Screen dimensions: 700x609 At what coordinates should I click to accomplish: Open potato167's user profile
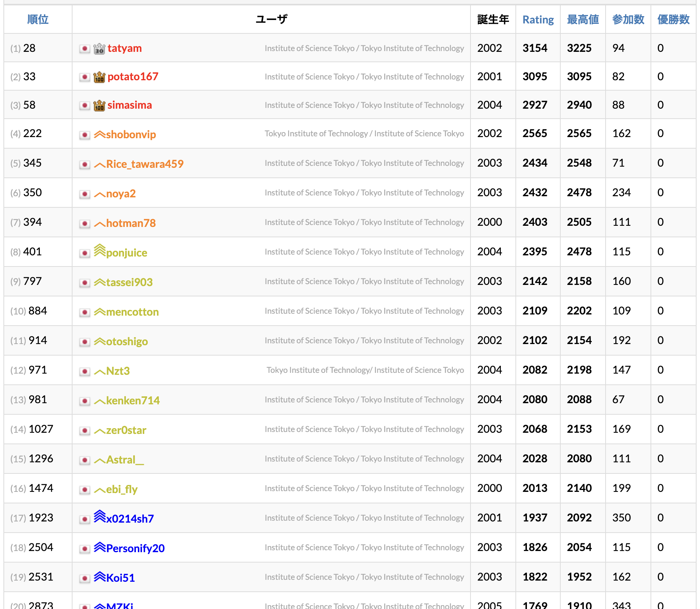point(133,77)
